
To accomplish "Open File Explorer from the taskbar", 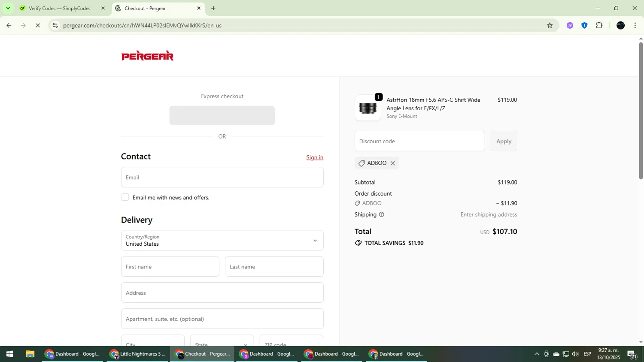I will point(30,354).
